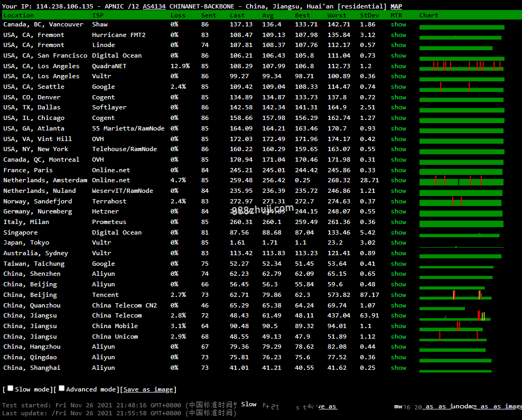
Task: Show MTR for Jiangsu China Unicom
Action: tap(398, 337)
